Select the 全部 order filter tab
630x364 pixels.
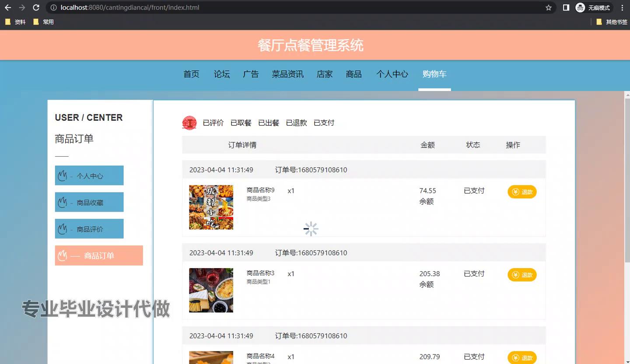point(189,123)
